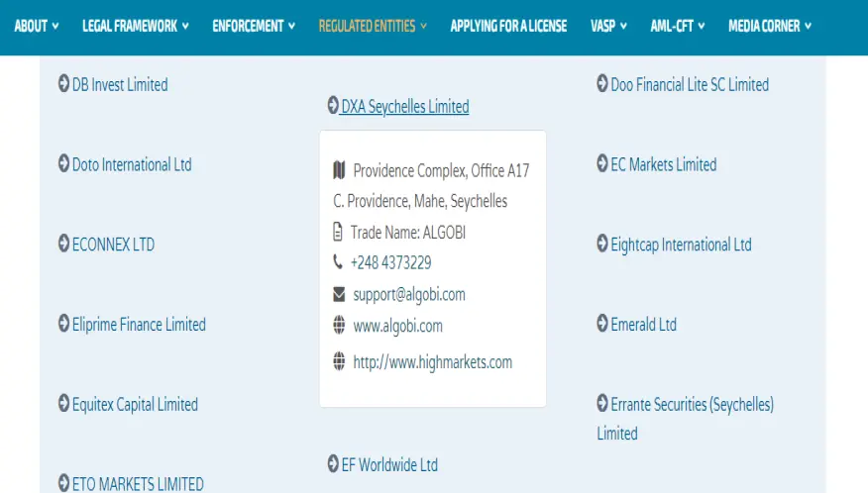Open ECONNEX LTD entry

coord(114,245)
